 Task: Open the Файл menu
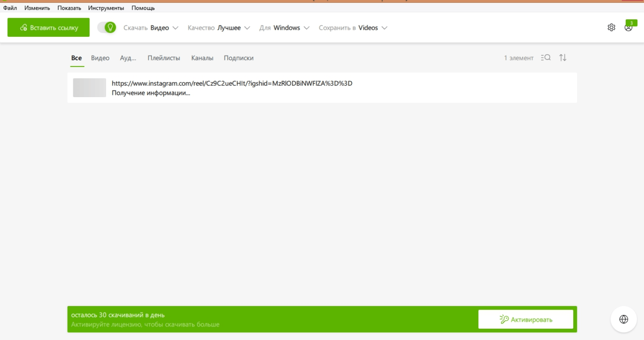point(10,8)
